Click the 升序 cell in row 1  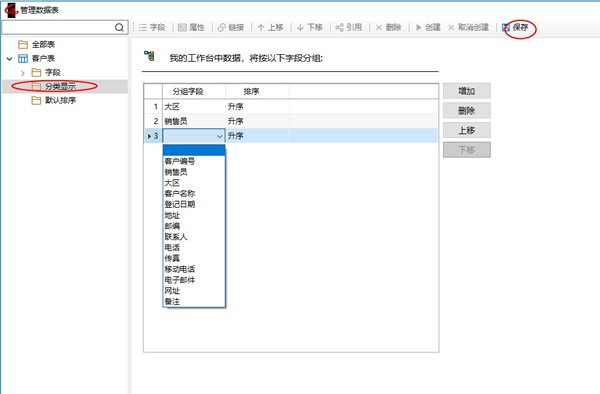coord(257,107)
